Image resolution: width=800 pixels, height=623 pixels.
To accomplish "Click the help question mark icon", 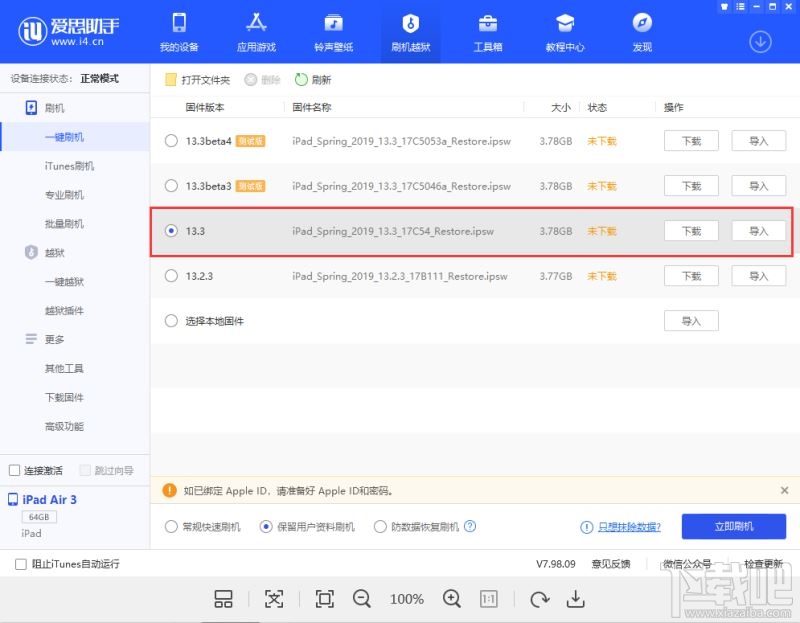I will coord(470,526).
